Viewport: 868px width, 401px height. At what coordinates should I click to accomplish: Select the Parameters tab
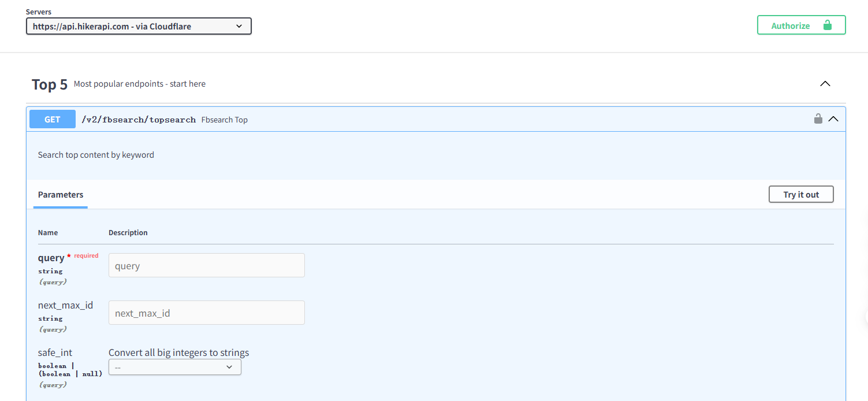[61, 195]
